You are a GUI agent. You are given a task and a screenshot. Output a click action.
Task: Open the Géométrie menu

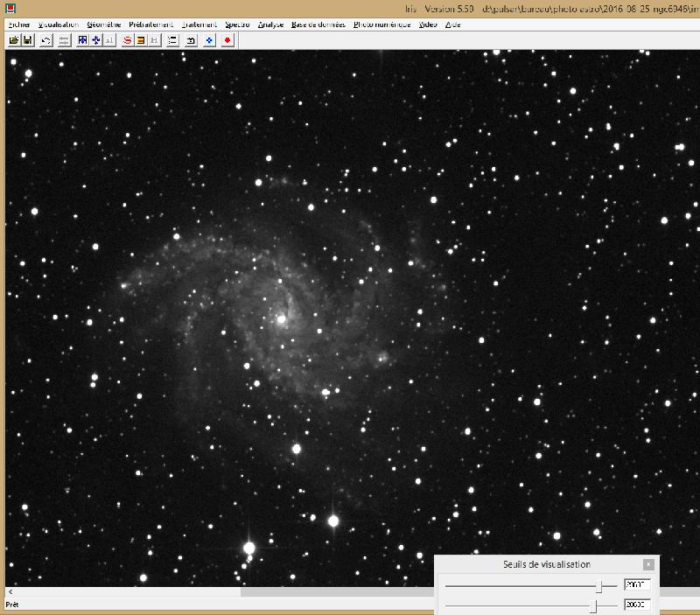pos(104,24)
